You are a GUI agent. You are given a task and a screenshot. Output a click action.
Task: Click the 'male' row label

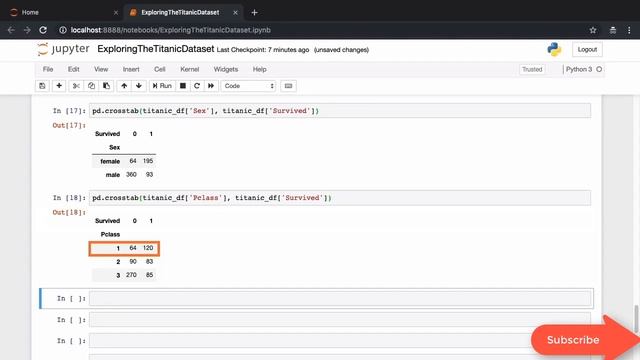pos(113,175)
